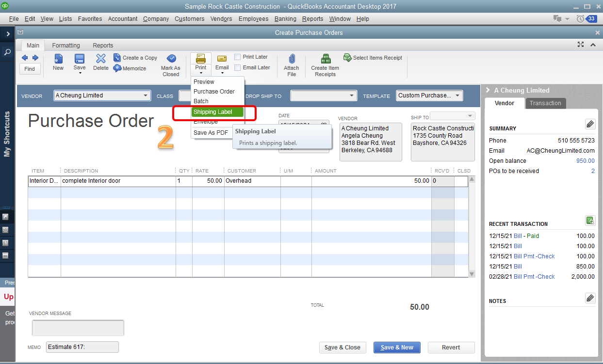Expand the Template dropdown for Custom Purchase
This screenshot has width=603, height=364.
click(x=456, y=95)
